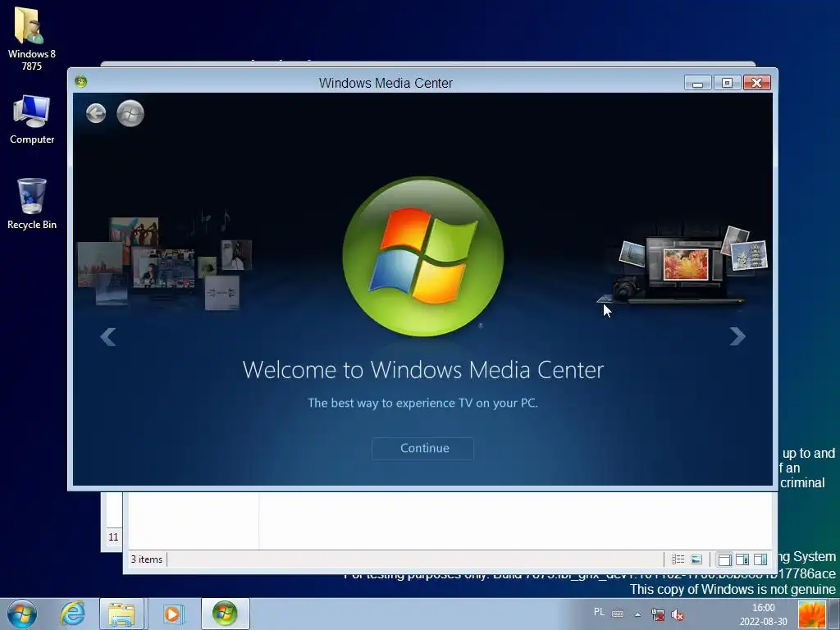Click the '3 items' status bar text
Screen dimensions: 840x630
click(146, 559)
